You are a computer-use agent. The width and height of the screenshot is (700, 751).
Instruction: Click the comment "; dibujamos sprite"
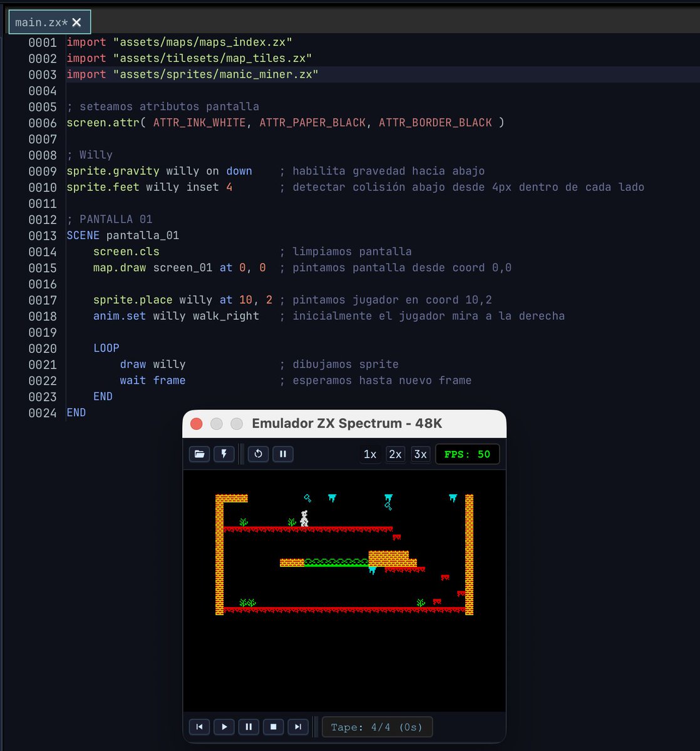(x=339, y=364)
